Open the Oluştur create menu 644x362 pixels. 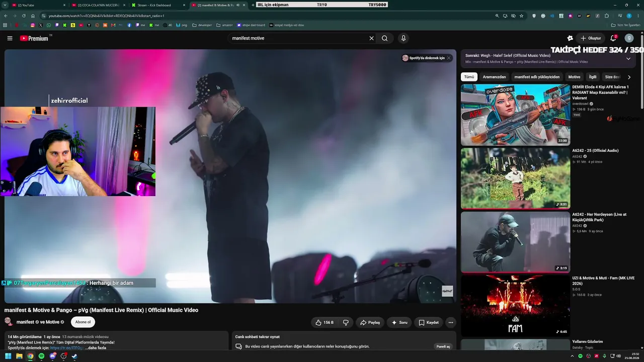coord(591,38)
